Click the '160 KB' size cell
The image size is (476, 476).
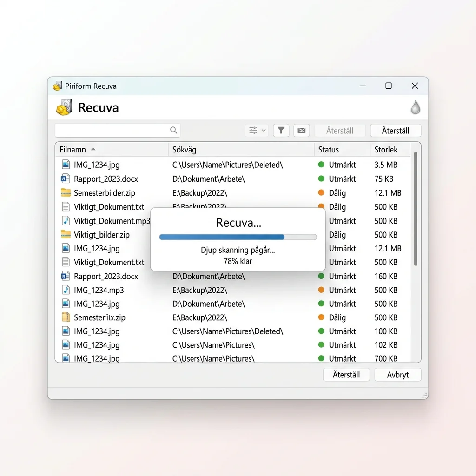386,276
